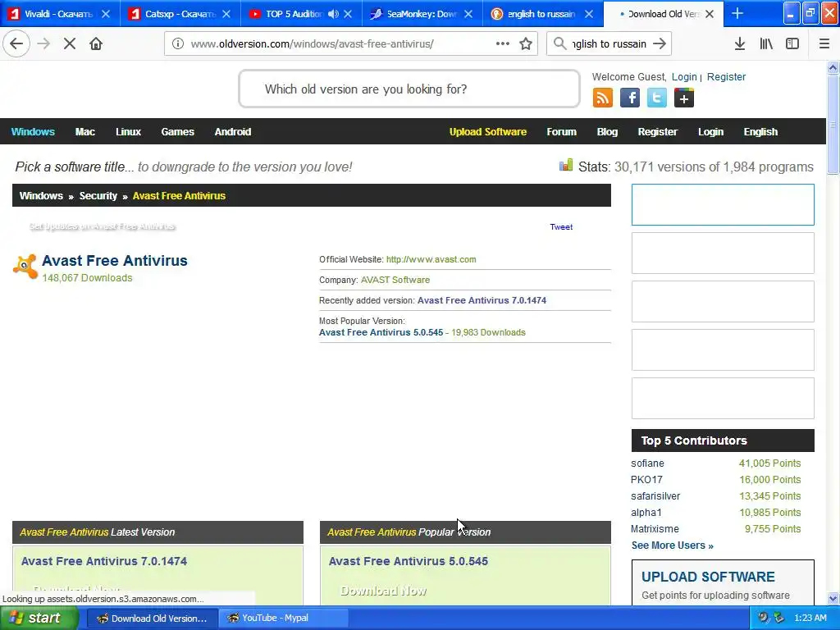Select Games in site navigation
The height and width of the screenshot is (630, 840).
point(177,132)
